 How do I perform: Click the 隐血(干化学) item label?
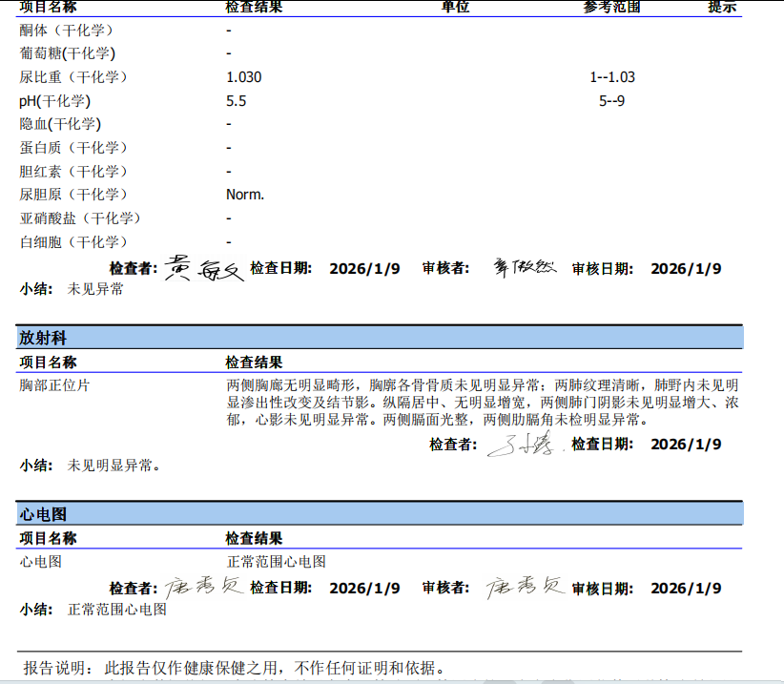point(60,124)
